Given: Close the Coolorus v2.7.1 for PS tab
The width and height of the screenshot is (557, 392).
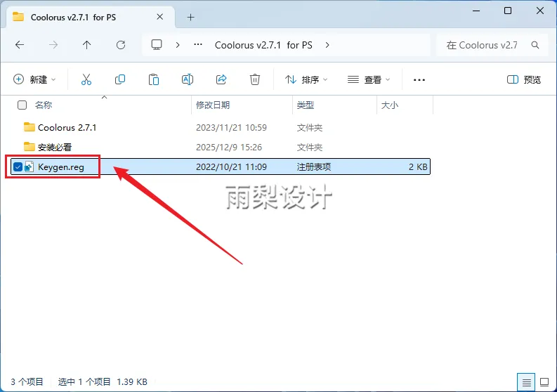Looking at the screenshot, I should point(160,17).
